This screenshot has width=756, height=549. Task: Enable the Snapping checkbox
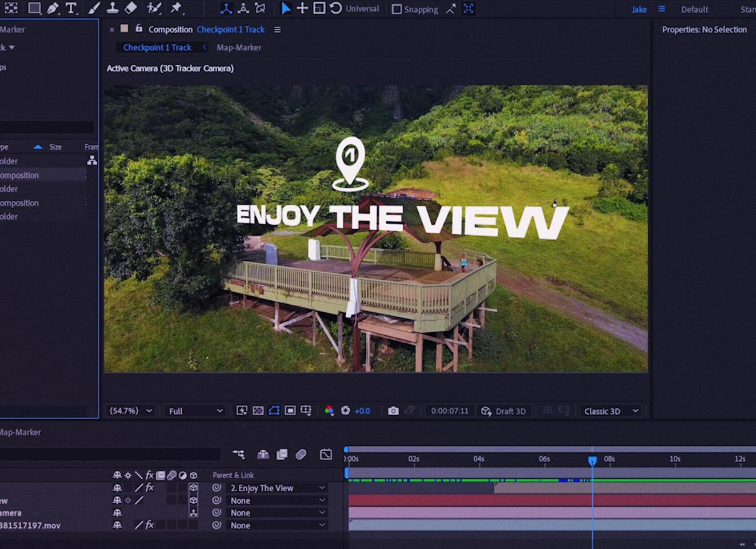click(397, 9)
